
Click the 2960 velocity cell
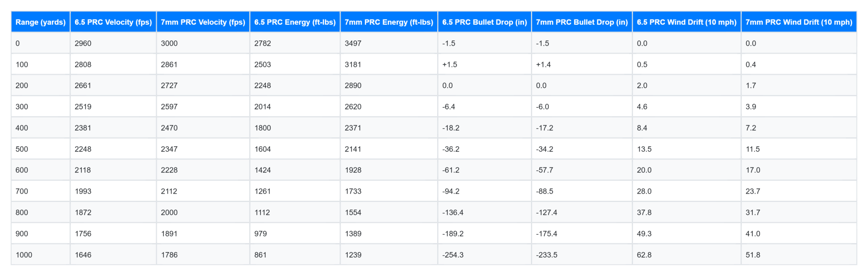tap(113, 43)
